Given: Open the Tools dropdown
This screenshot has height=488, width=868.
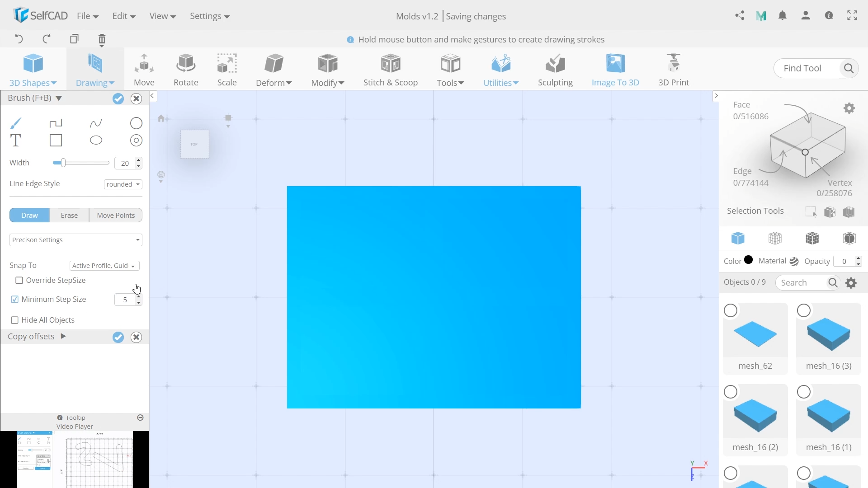Looking at the screenshot, I should coord(450,70).
